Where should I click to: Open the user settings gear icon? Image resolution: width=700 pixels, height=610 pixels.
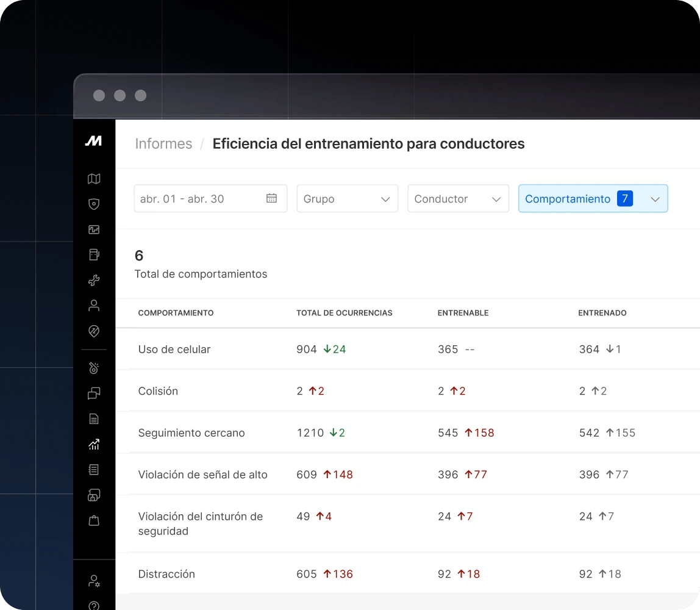[93, 581]
